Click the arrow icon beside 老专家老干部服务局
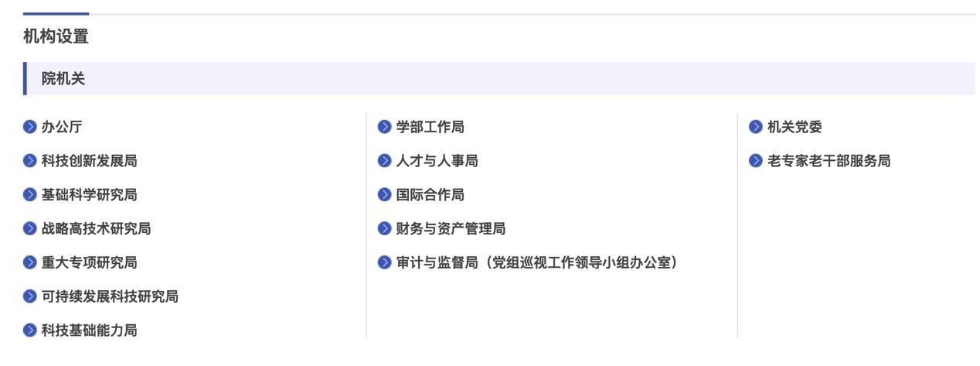The image size is (980, 366). pos(756,161)
